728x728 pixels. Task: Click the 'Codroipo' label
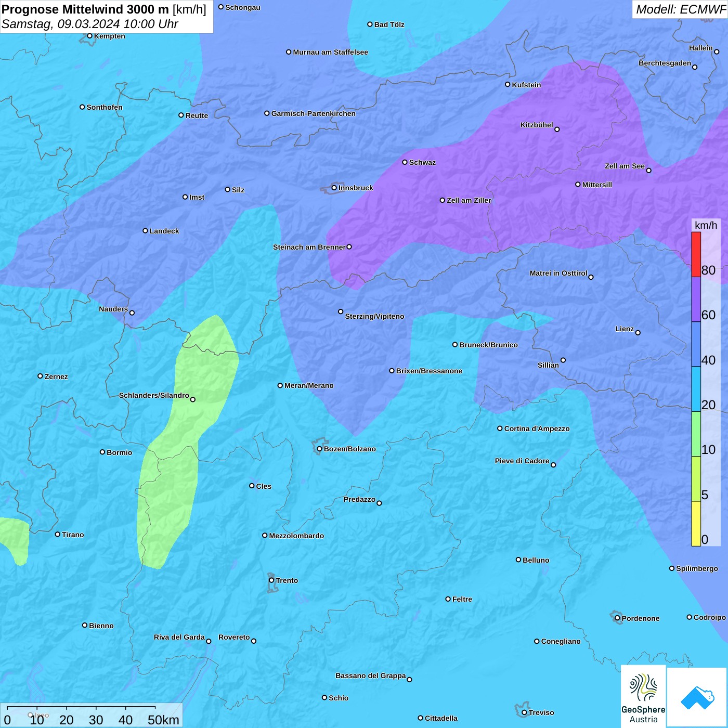[x=709, y=617]
